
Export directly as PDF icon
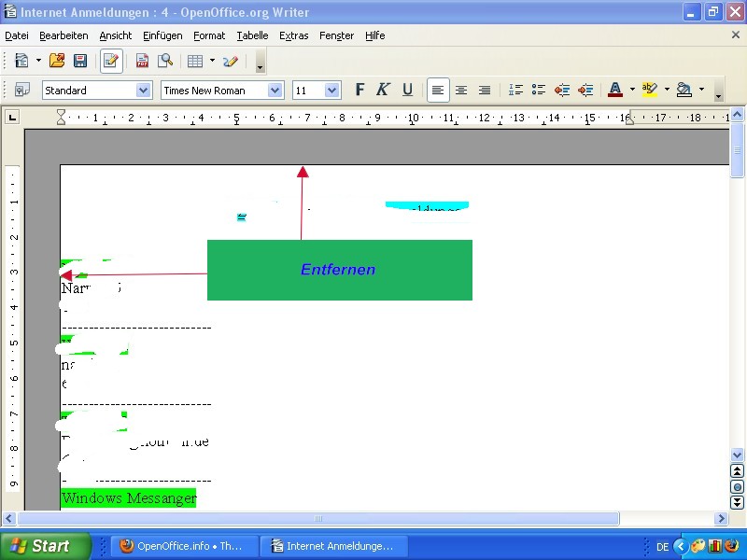pos(142,61)
